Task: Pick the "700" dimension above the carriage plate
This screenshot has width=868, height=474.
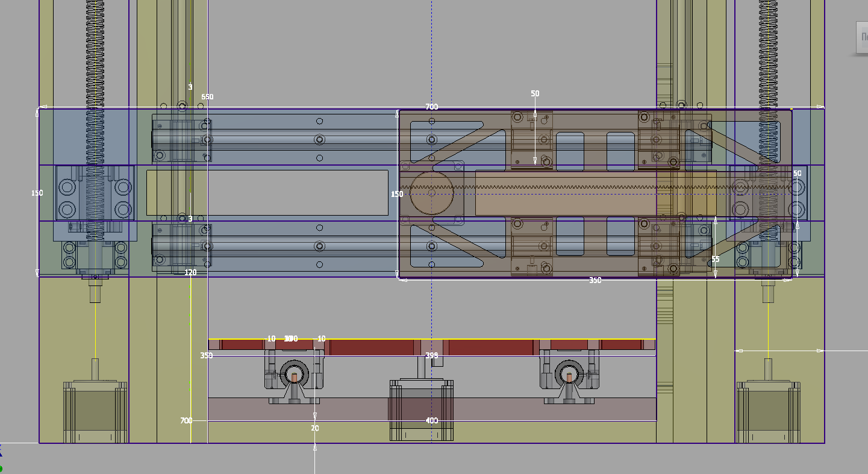Action: (431, 107)
